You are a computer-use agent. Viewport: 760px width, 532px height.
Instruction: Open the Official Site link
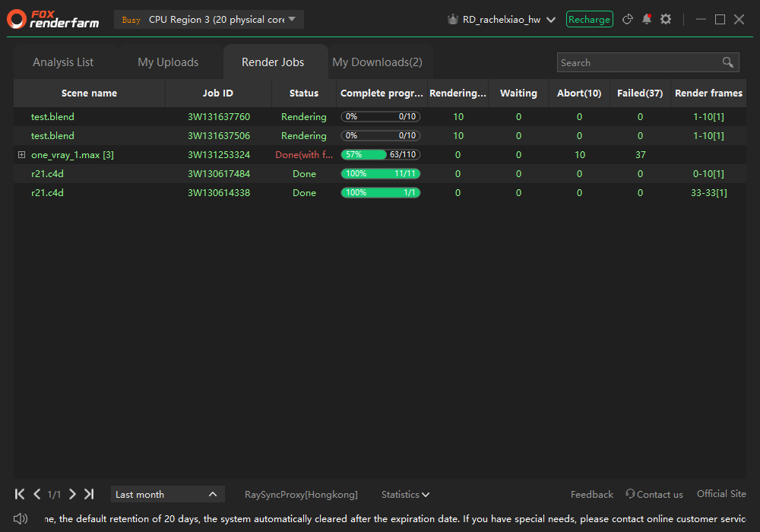tap(721, 494)
